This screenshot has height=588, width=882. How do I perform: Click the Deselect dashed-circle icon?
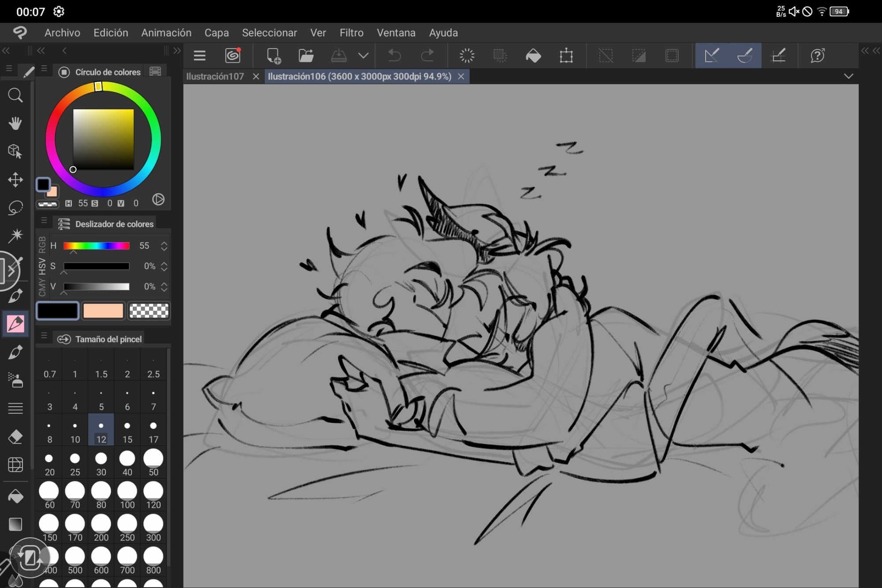(467, 56)
